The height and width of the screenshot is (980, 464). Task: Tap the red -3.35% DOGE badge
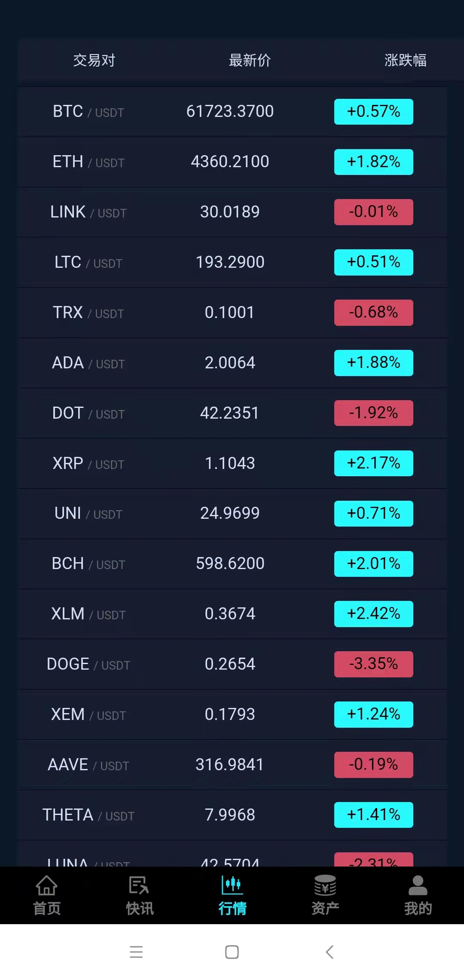point(373,664)
